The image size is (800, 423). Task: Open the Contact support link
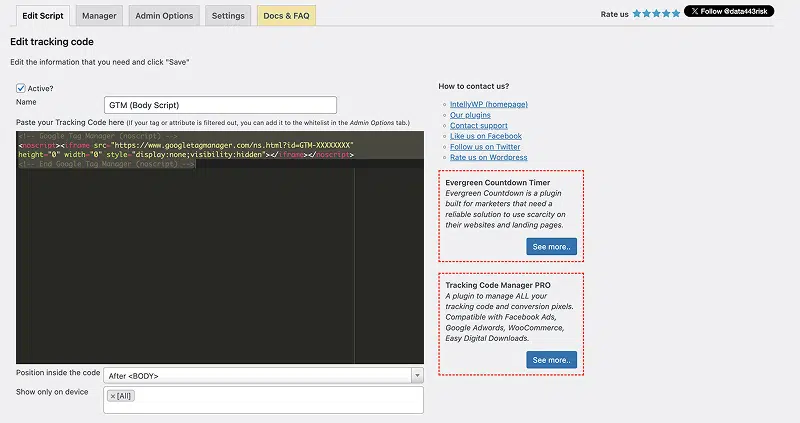[x=479, y=126]
